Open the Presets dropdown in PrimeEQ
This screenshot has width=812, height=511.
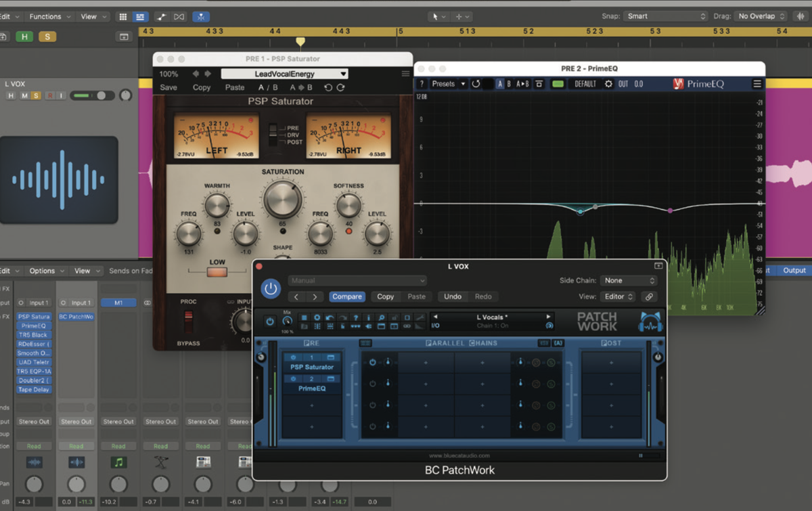(447, 84)
